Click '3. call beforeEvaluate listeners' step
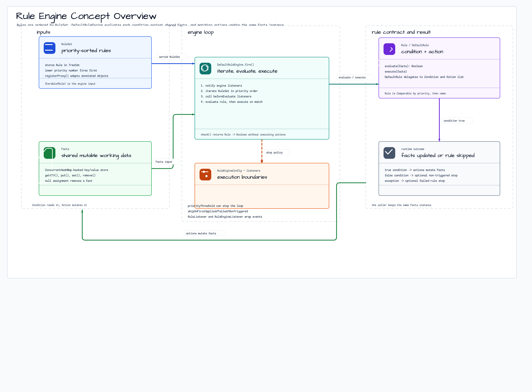 (x=226, y=96)
